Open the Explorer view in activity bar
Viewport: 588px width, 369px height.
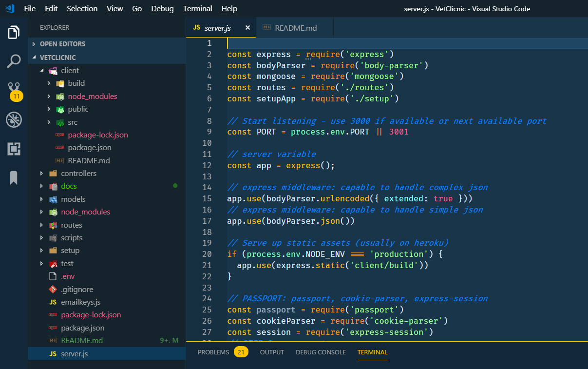pos(14,33)
